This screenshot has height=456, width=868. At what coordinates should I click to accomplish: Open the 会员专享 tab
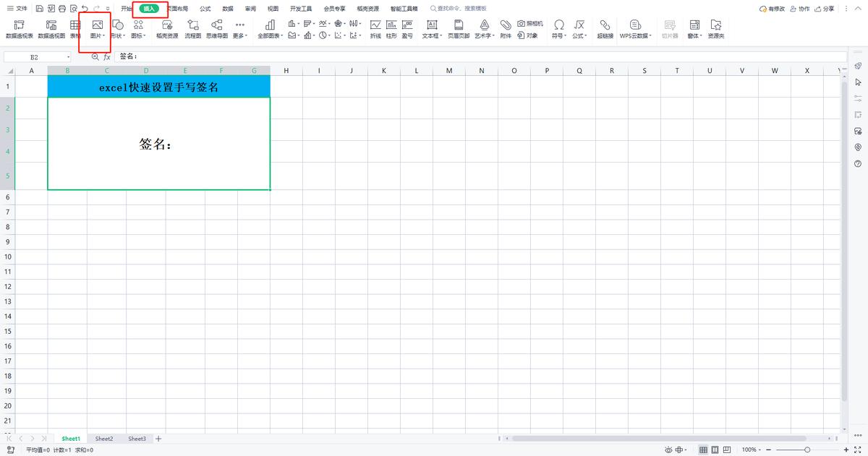pos(334,9)
